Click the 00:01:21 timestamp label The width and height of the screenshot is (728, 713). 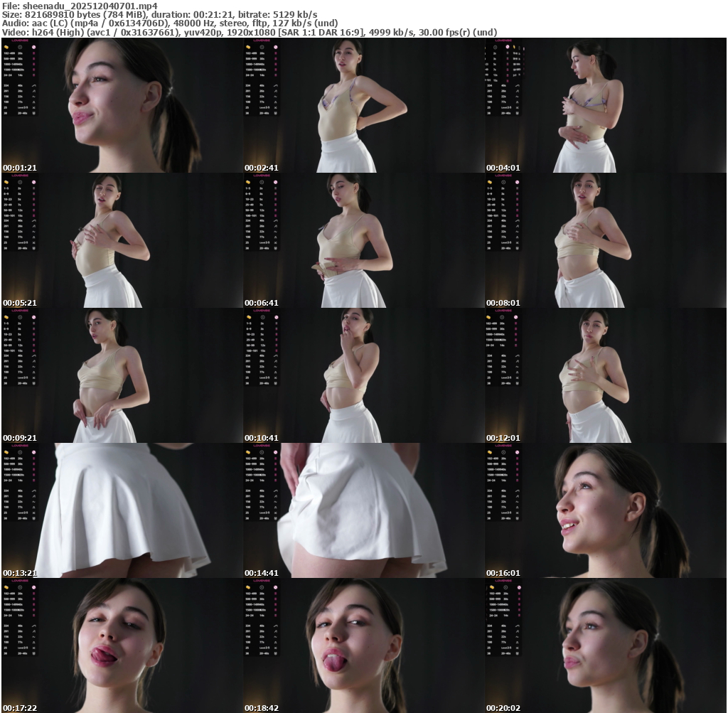tap(19, 168)
